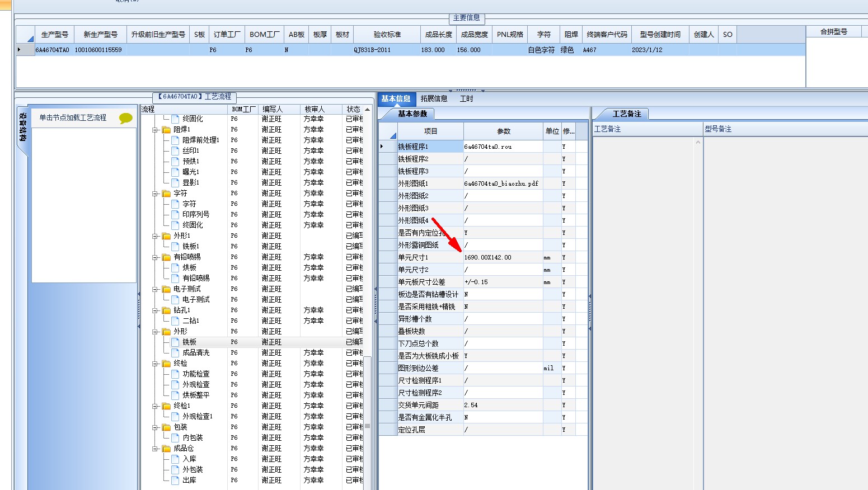Click row indicator of 6A46704TA0 row

click(x=25, y=50)
